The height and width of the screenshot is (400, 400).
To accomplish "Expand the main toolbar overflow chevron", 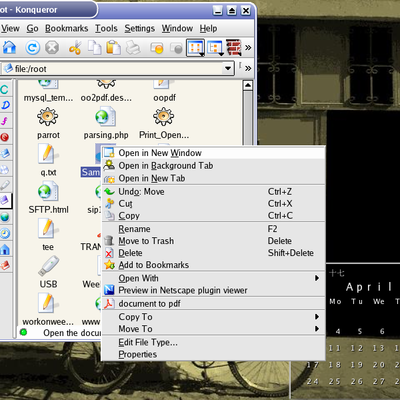I will (x=248, y=48).
